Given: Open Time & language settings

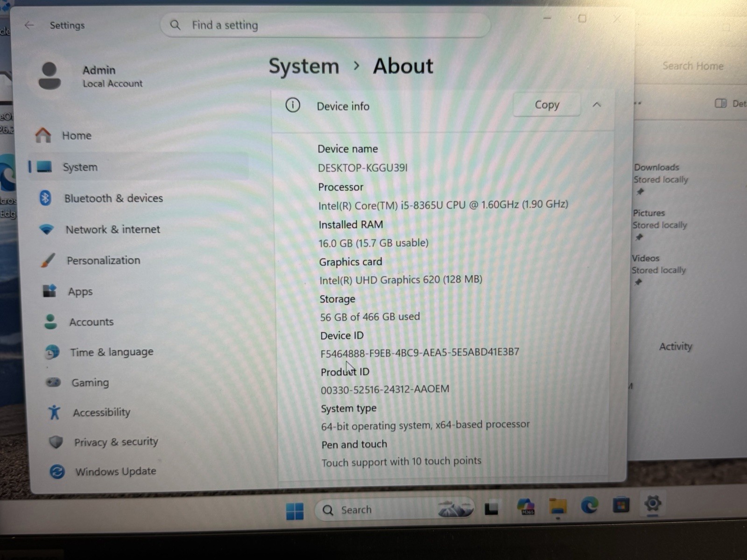Looking at the screenshot, I should [x=145, y=352].
